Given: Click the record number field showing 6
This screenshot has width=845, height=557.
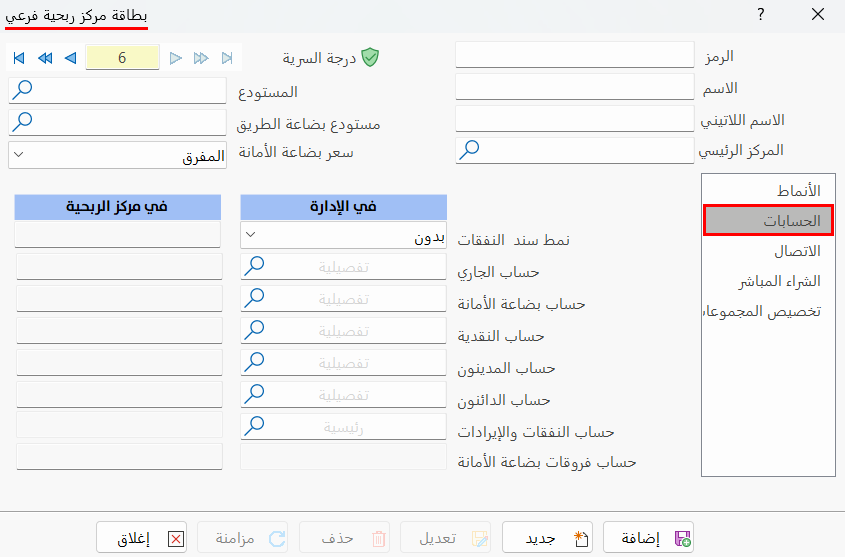Looking at the screenshot, I should coord(122,58).
